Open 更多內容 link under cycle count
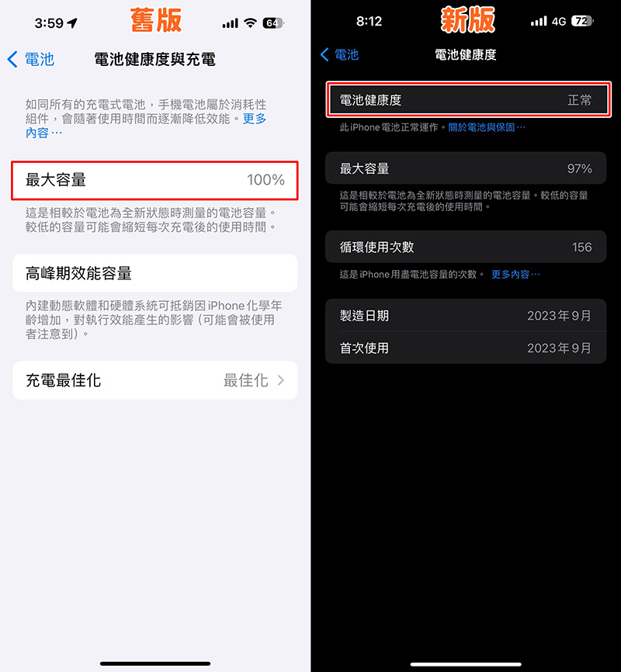 [x=515, y=274]
